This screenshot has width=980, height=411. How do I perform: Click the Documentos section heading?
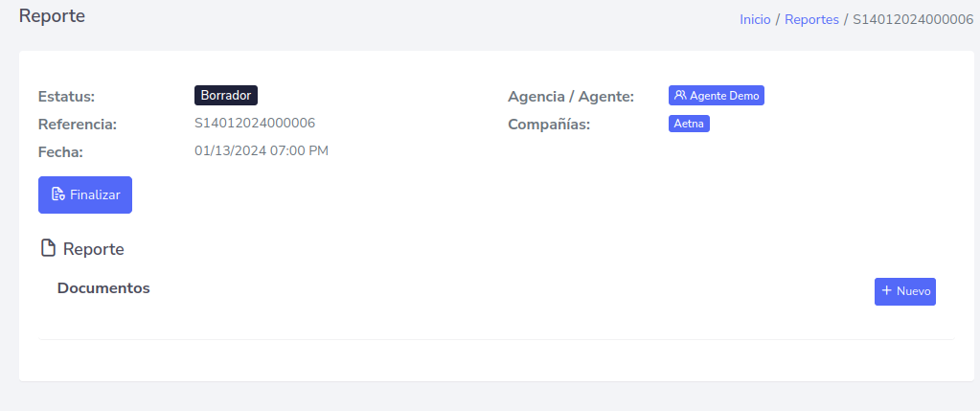[103, 287]
